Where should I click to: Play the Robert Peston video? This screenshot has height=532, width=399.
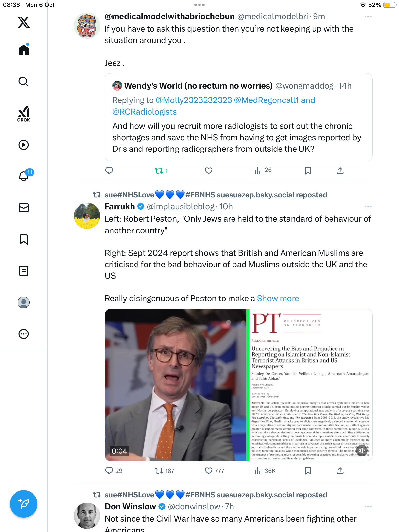point(175,385)
